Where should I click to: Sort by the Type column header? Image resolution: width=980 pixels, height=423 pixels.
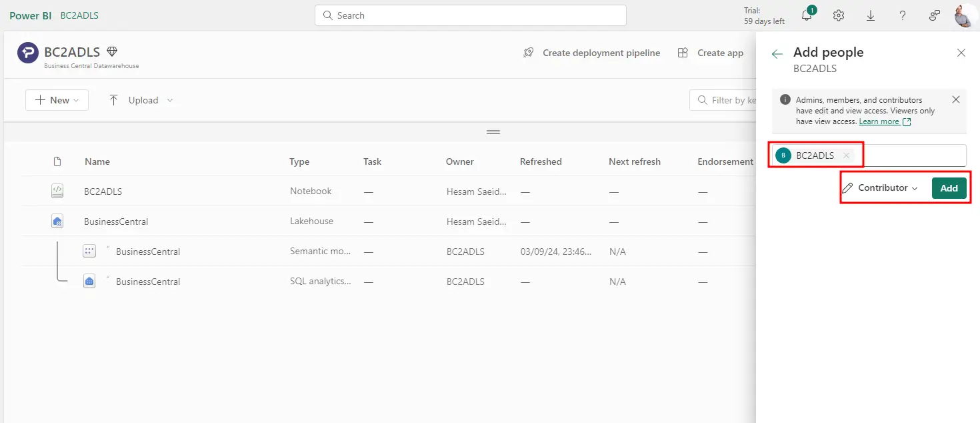click(x=299, y=161)
